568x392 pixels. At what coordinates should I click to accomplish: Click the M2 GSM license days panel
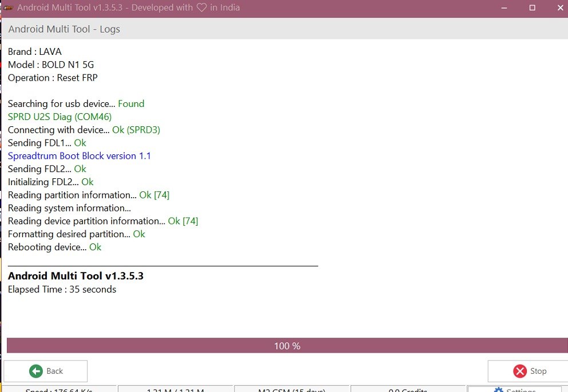[x=291, y=390]
